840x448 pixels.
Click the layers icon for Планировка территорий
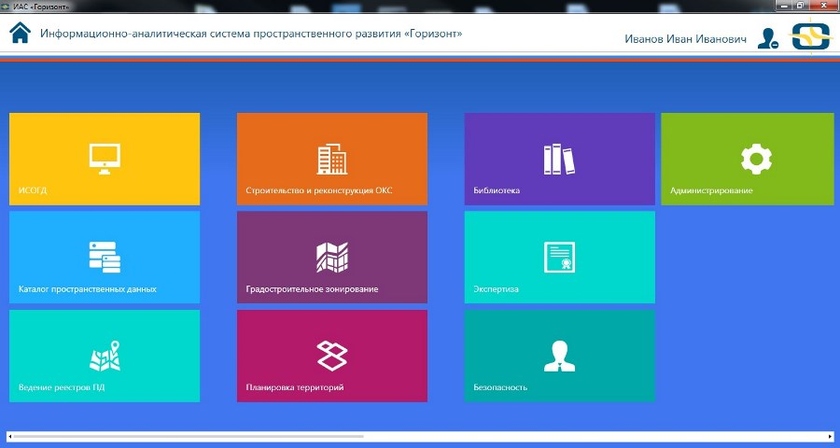[x=331, y=355]
